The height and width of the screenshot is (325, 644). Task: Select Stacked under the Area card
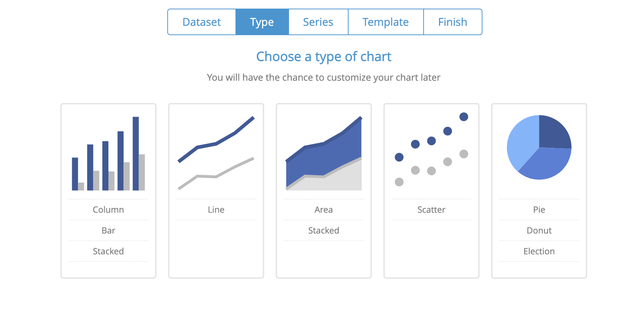click(323, 230)
